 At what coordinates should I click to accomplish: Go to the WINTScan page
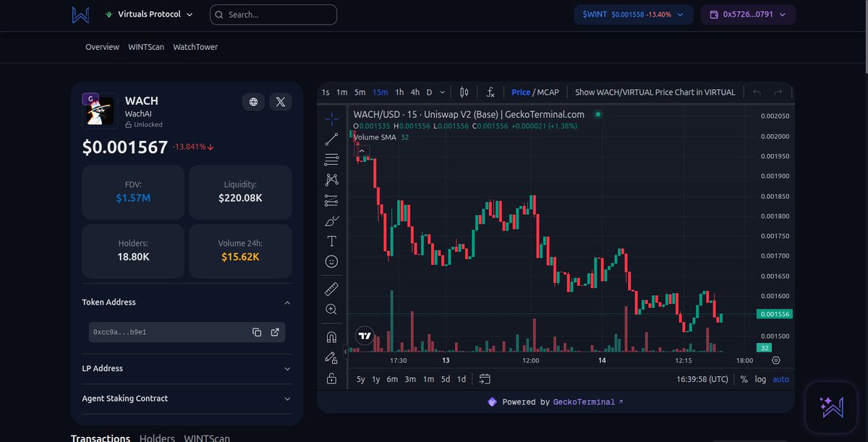[x=146, y=47]
